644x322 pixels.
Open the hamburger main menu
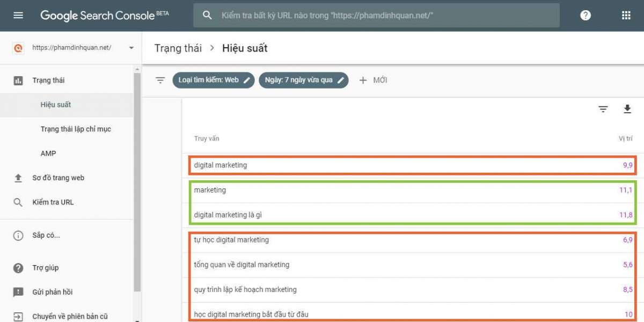pos(18,16)
